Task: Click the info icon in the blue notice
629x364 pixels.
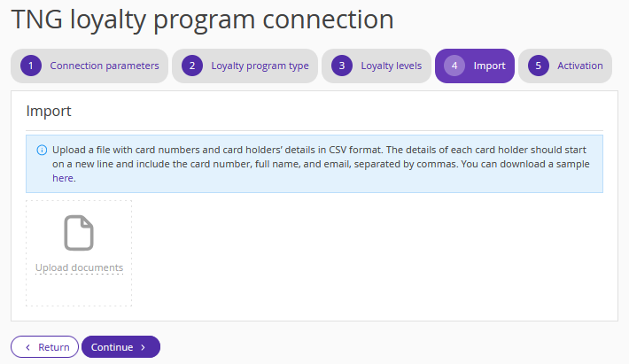Action: click(42, 150)
